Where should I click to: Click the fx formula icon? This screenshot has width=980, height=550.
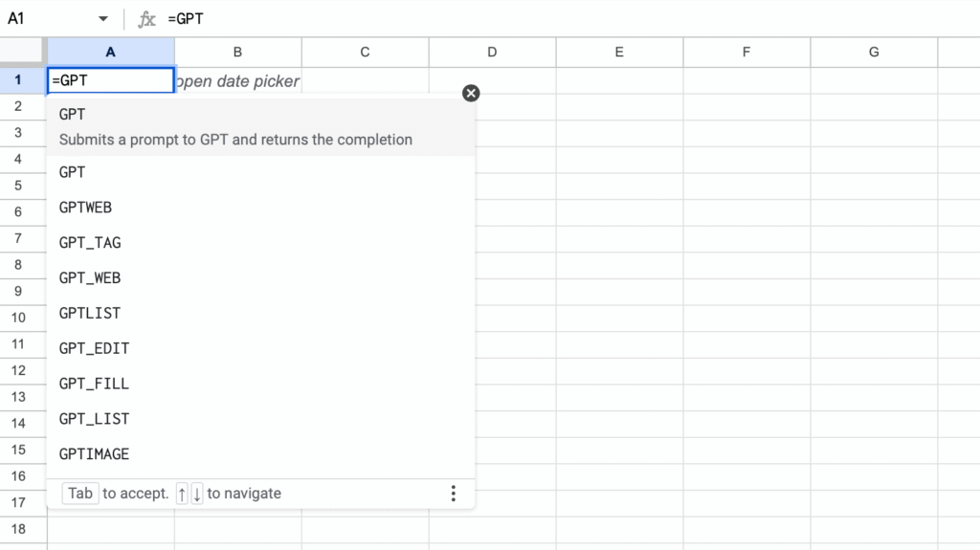coord(146,19)
